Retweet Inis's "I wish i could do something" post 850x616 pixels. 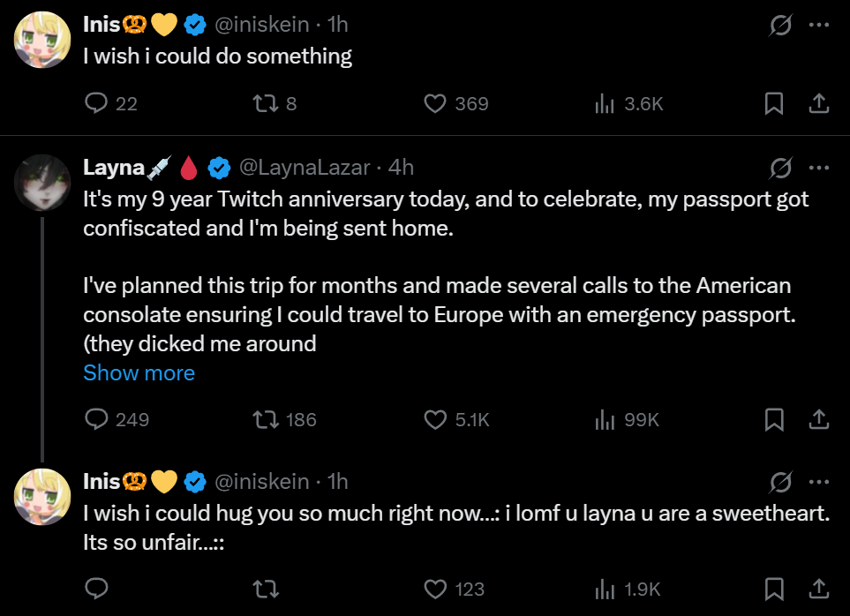265,104
